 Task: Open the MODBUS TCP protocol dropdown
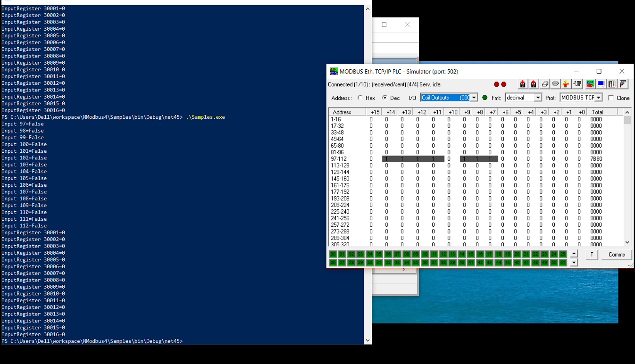(598, 98)
